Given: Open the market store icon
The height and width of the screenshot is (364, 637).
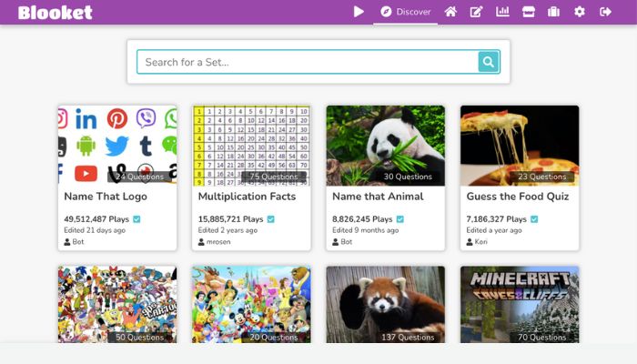Looking at the screenshot, I should pos(529,11).
